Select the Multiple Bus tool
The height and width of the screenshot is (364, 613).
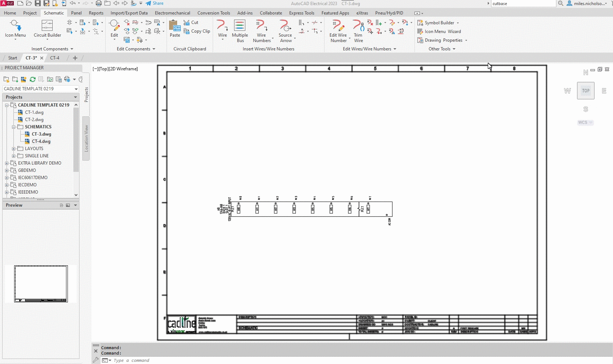pos(240,31)
